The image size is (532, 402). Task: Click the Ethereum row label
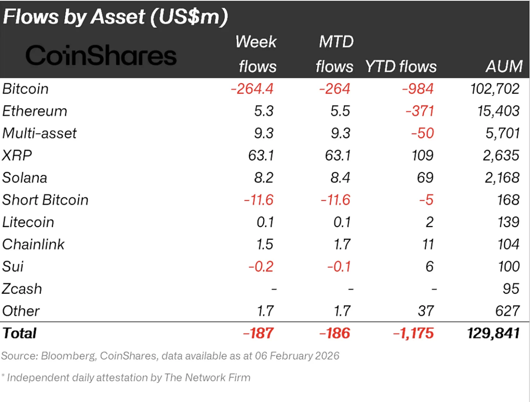[x=35, y=111]
